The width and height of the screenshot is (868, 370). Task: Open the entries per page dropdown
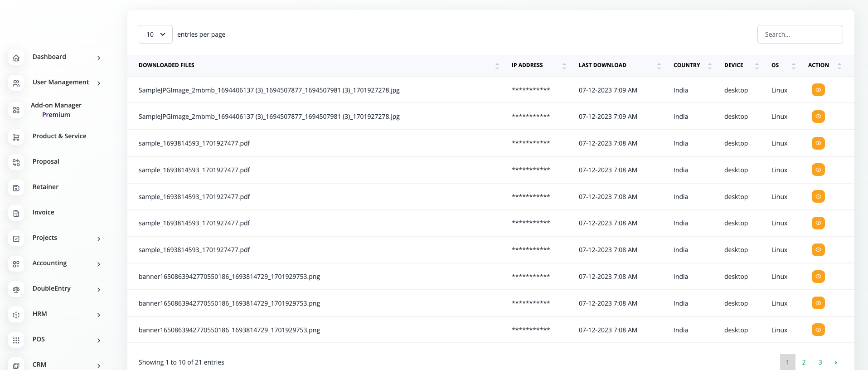click(155, 34)
